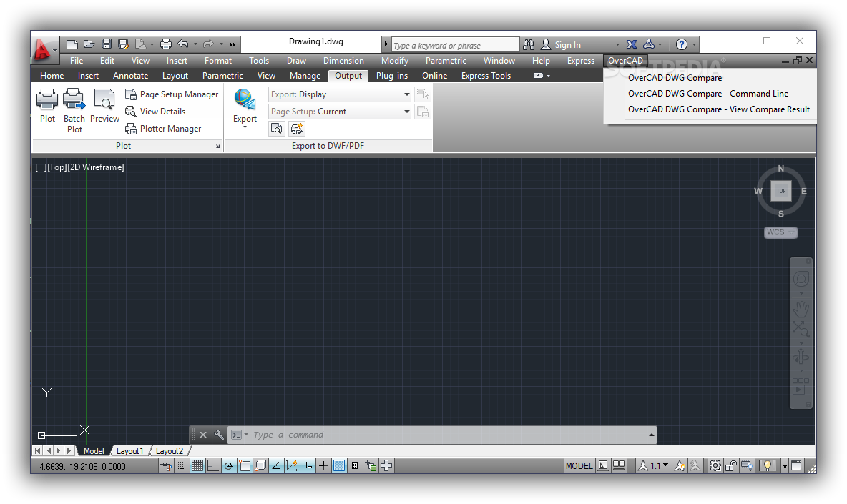Click the toolbar lock icon in status bar
The image size is (847, 504).
tap(731, 465)
